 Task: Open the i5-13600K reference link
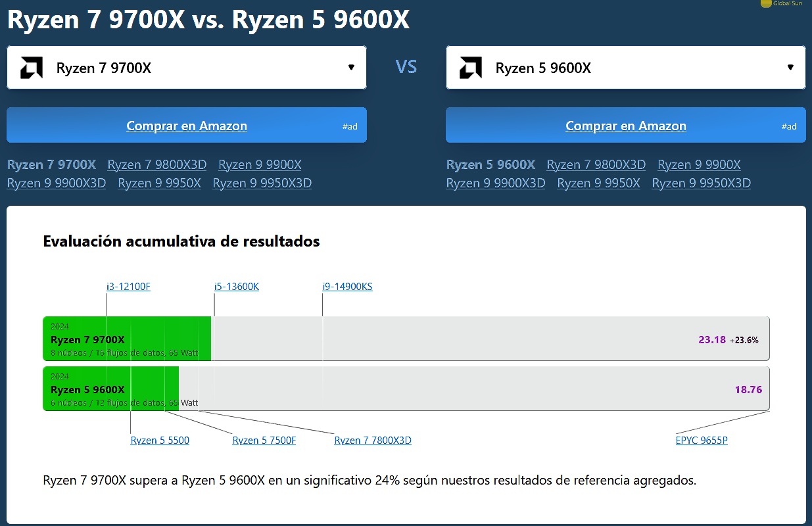pyautogui.click(x=237, y=286)
